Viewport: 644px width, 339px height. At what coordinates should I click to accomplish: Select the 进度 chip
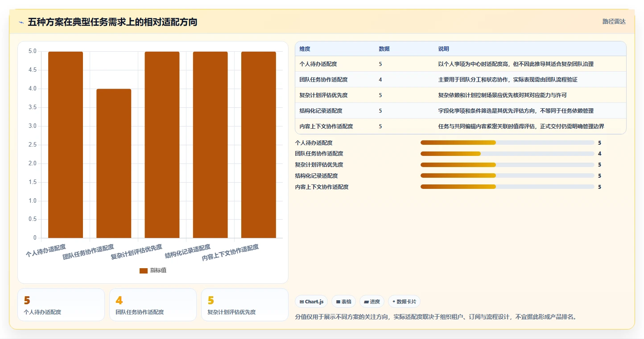(372, 302)
